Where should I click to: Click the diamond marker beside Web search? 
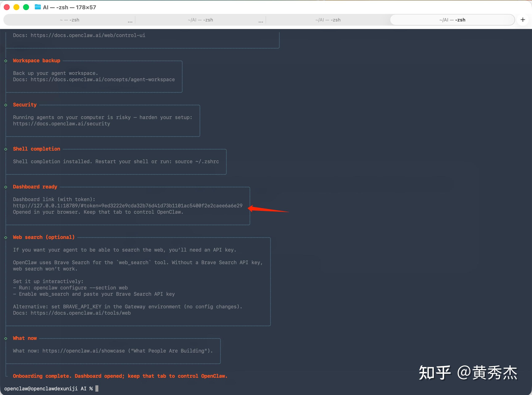click(x=6, y=237)
